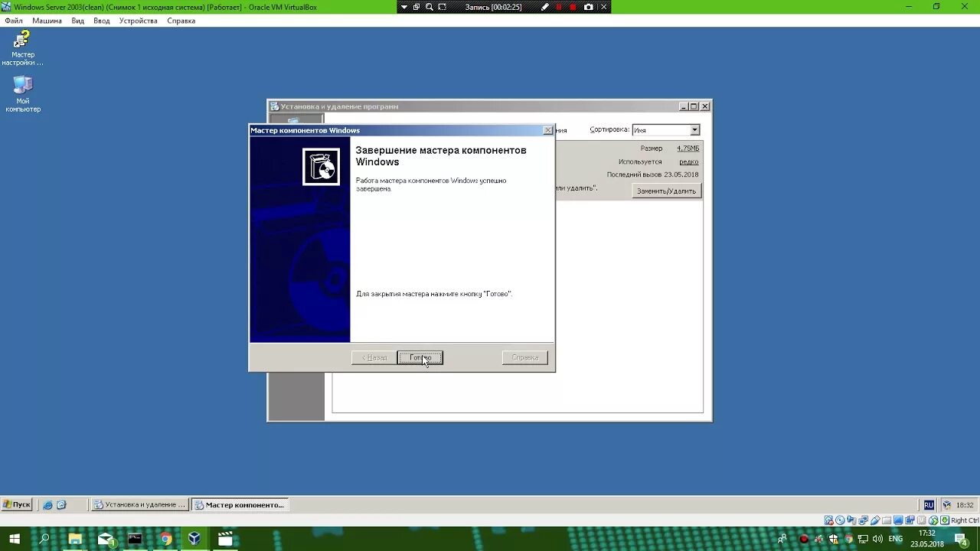Image resolution: width=980 pixels, height=551 pixels.
Task: Click the редко usage link
Action: pos(689,161)
